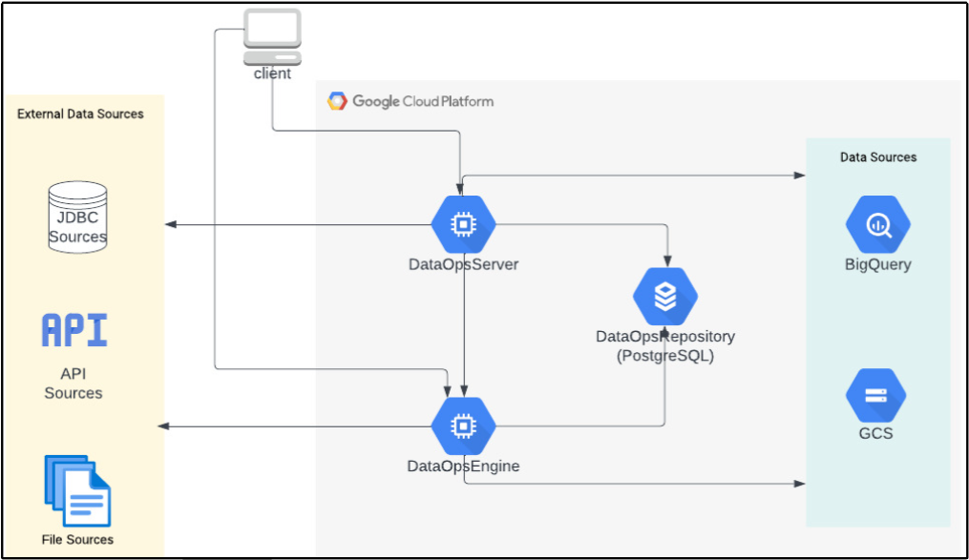Select the DataOpsServer text label
The image size is (969, 560).
click(463, 264)
